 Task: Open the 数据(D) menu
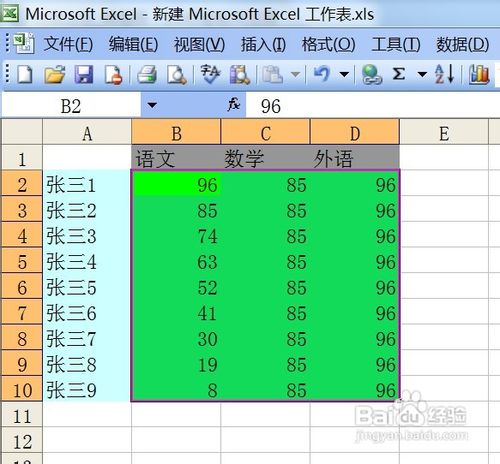click(463, 44)
